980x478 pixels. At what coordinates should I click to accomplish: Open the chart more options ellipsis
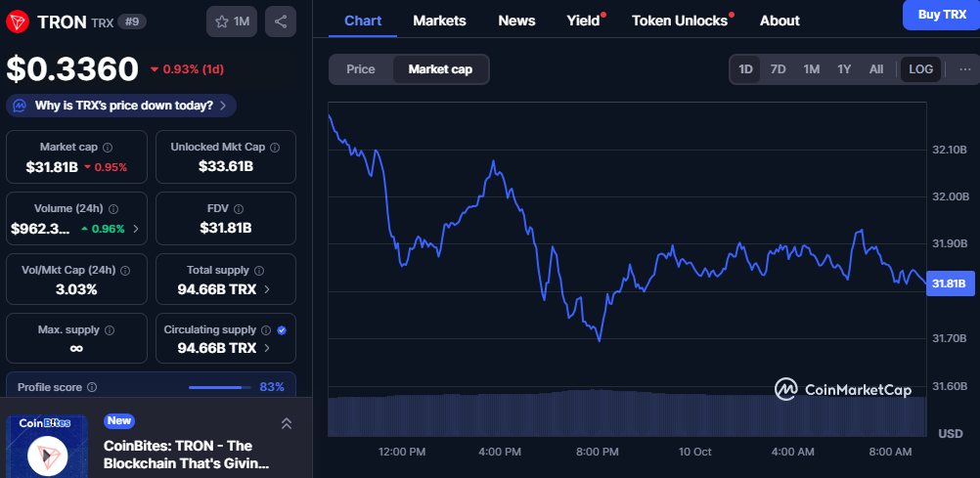click(x=965, y=69)
